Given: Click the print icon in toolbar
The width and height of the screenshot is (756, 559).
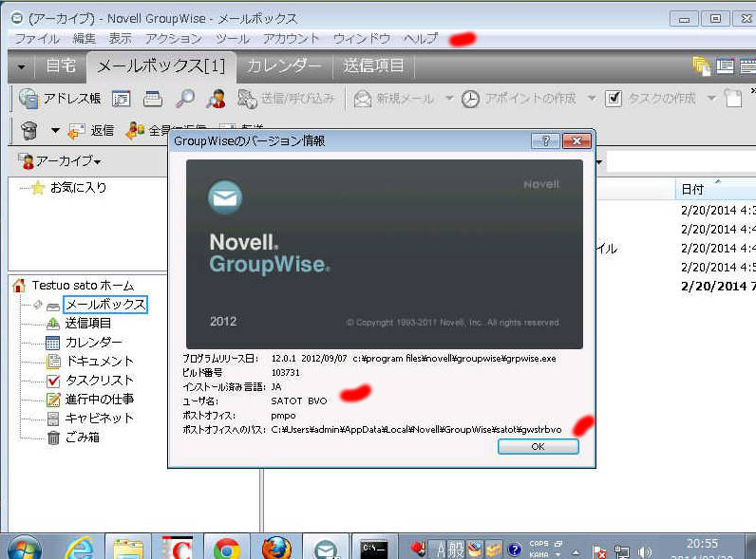Looking at the screenshot, I should coord(153,99).
